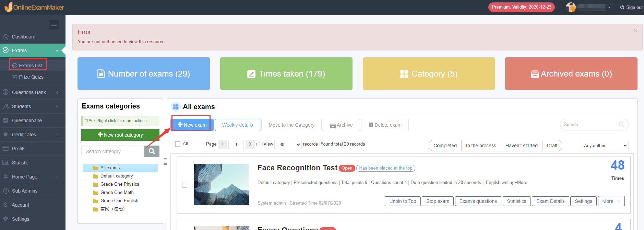The width and height of the screenshot is (644, 230).
Task: Click the Account dollar icon
Action: [5, 205]
